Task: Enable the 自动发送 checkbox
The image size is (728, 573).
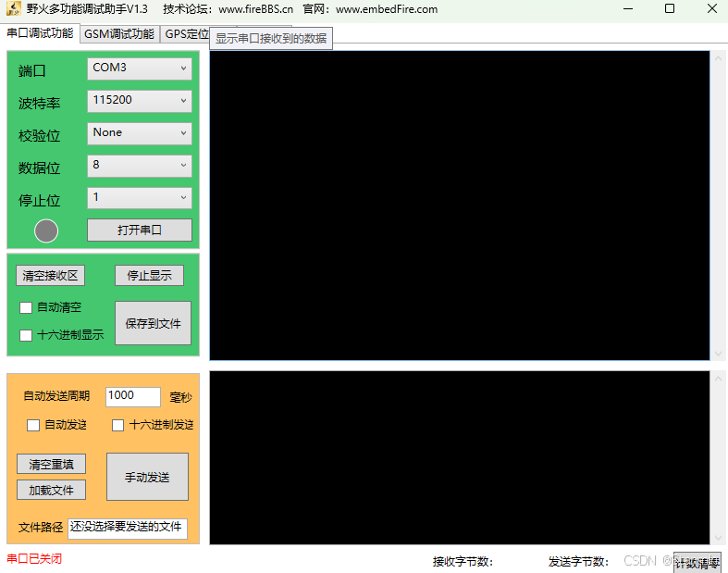Action: tap(33, 425)
